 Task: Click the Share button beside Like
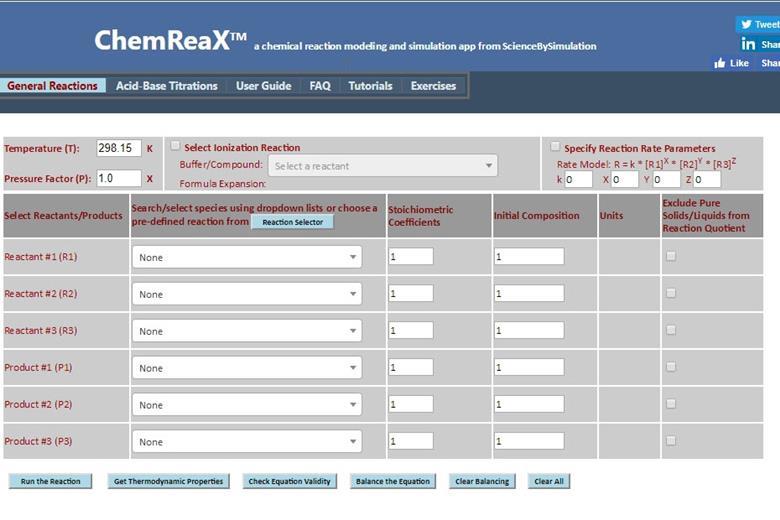pos(769,63)
